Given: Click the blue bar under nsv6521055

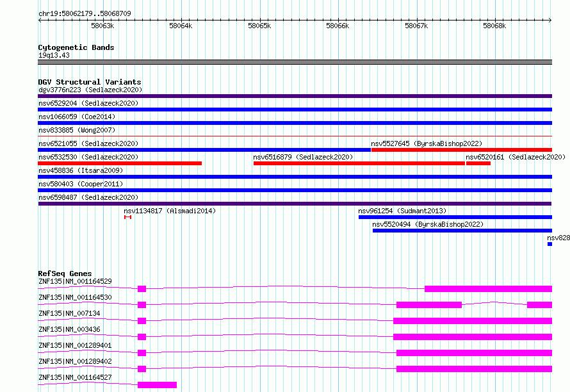Looking at the screenshot, I should point(204,150).
